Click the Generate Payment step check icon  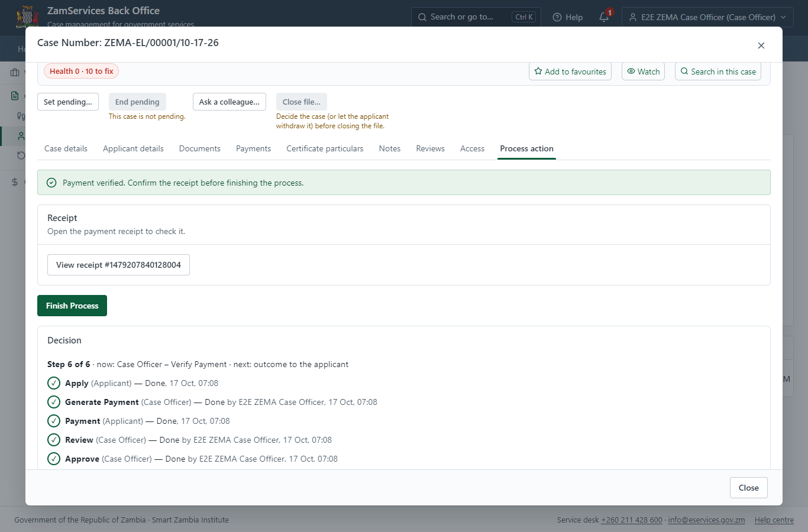click(54, 402)
